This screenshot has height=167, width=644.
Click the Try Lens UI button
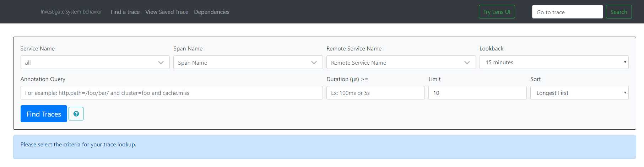[497, 12]
